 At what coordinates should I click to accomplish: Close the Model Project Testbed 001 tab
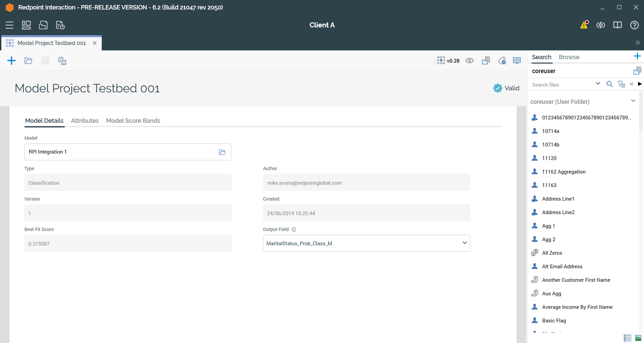tap(95, 43)
